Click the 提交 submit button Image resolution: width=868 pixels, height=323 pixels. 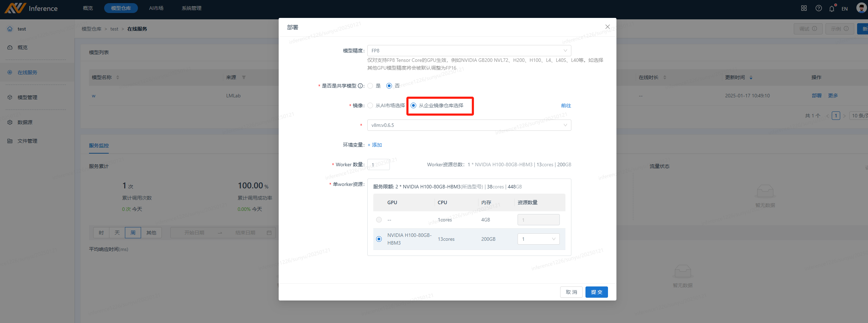point(596,292)
